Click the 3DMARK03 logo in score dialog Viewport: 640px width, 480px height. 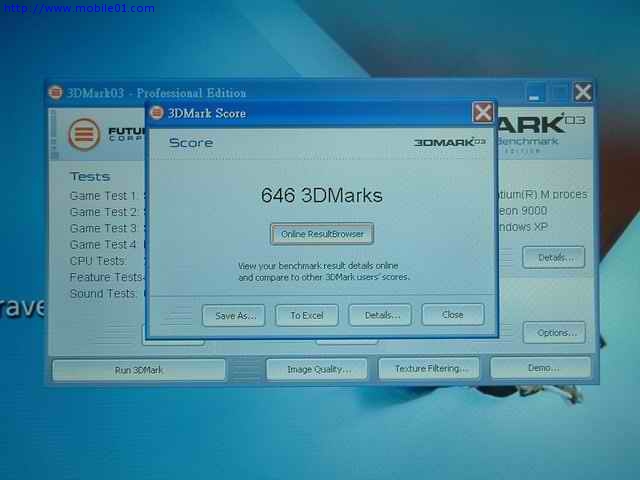(450, 142)
